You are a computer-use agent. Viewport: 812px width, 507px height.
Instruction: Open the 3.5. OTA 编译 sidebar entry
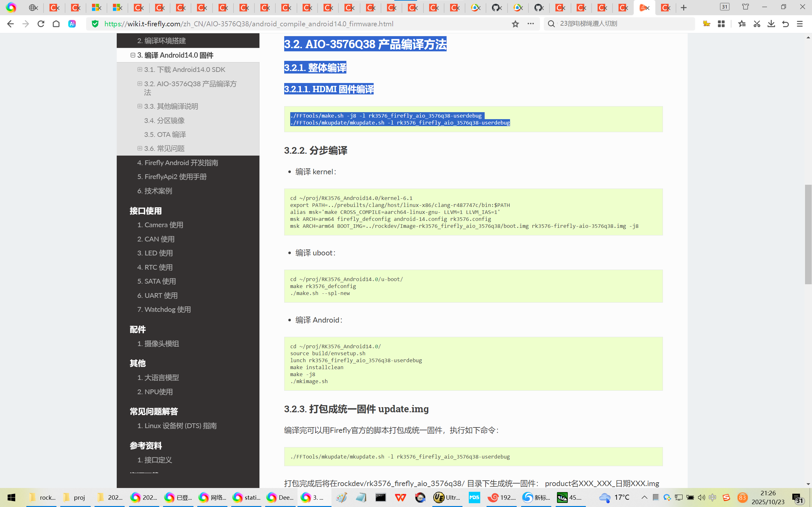pos(165,134)
